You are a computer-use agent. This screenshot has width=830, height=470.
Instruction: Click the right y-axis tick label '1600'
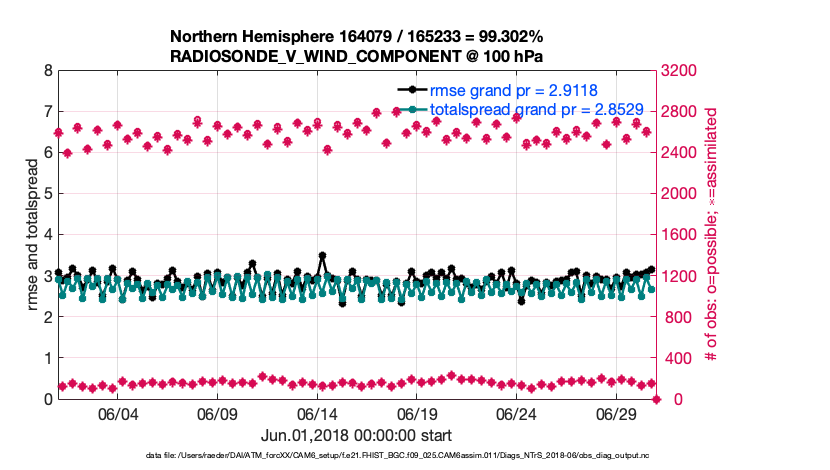[679, 234]
